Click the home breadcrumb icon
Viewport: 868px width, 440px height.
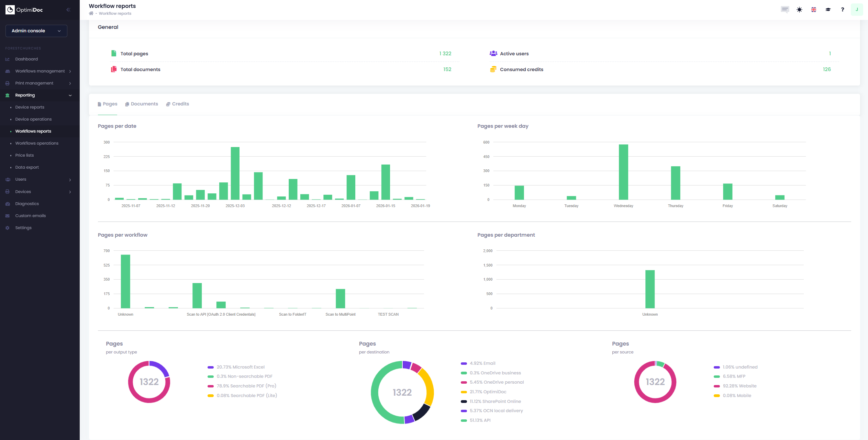91,13
